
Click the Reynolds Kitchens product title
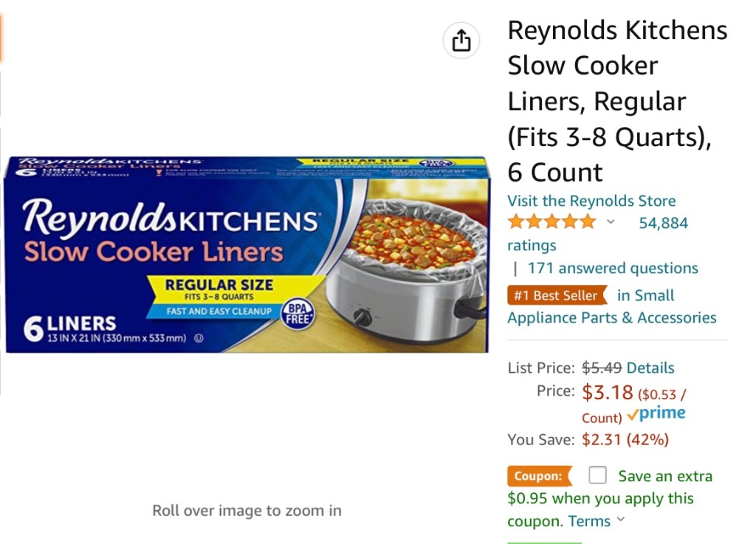pyautogui.click(x=617, y=101)
